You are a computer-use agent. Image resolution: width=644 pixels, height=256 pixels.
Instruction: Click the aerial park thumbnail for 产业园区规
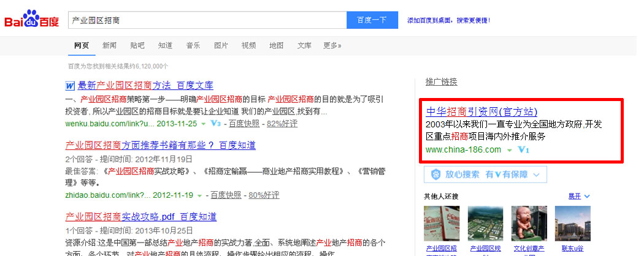click(x=485, y=223)
